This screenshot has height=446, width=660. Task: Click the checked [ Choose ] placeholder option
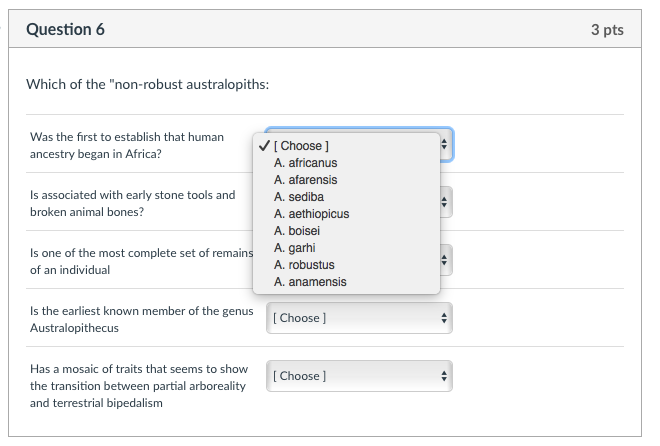pyautogui.click(x=300, y=146)
